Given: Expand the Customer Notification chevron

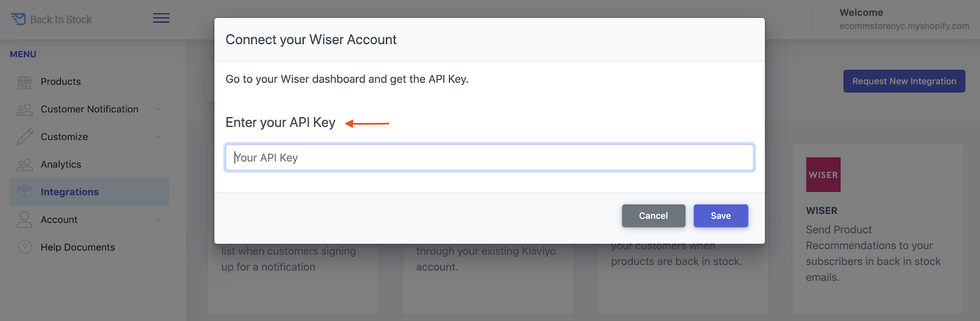Looking at the screenshot, I should (x=158, y=109).
